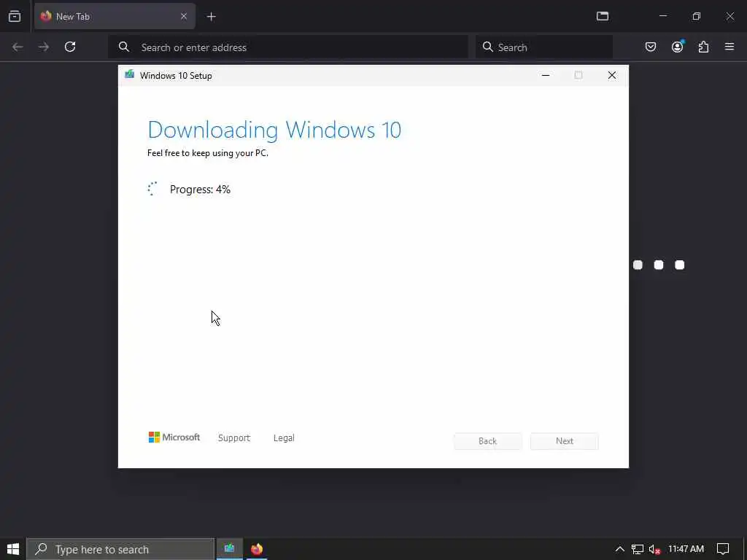Viewport: 747px width, 560px height.
Task: Open the muted volume tray icon
Action: 654,550
